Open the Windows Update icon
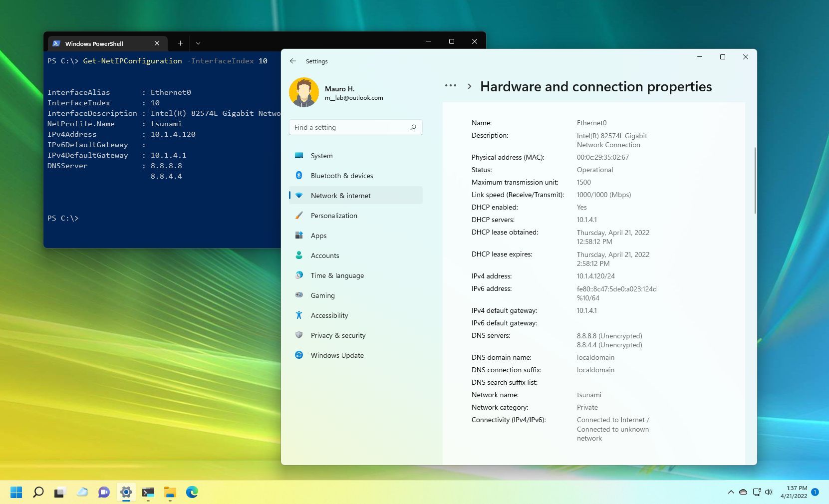 click(x=299, y=355)
